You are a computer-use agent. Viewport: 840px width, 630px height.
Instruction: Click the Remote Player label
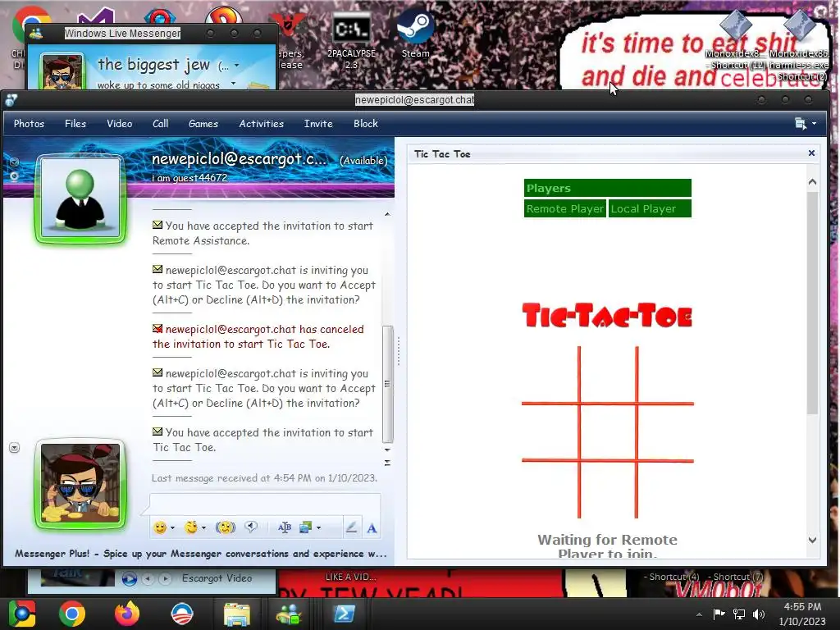[x=564, y=208]
